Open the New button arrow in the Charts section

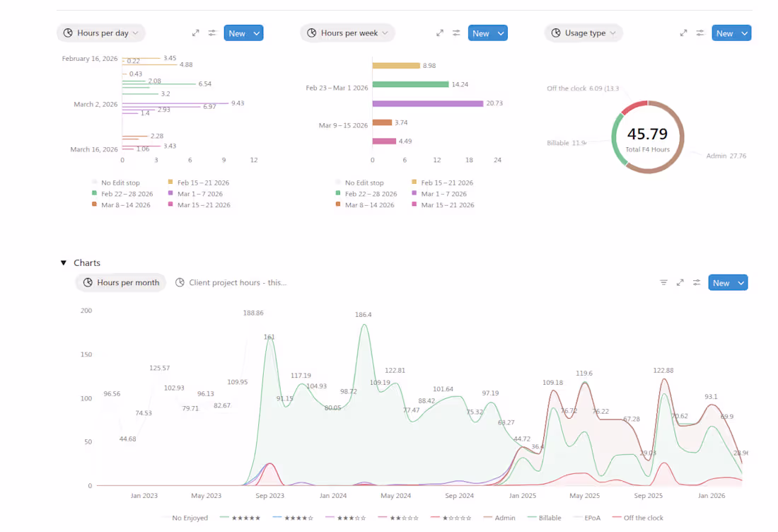[x=741, y=283]
